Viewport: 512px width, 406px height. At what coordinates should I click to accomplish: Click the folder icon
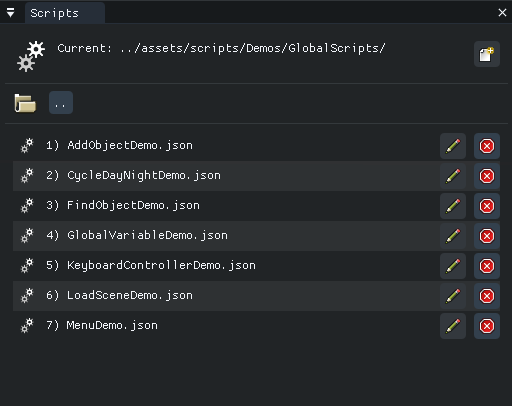(25, 103)
